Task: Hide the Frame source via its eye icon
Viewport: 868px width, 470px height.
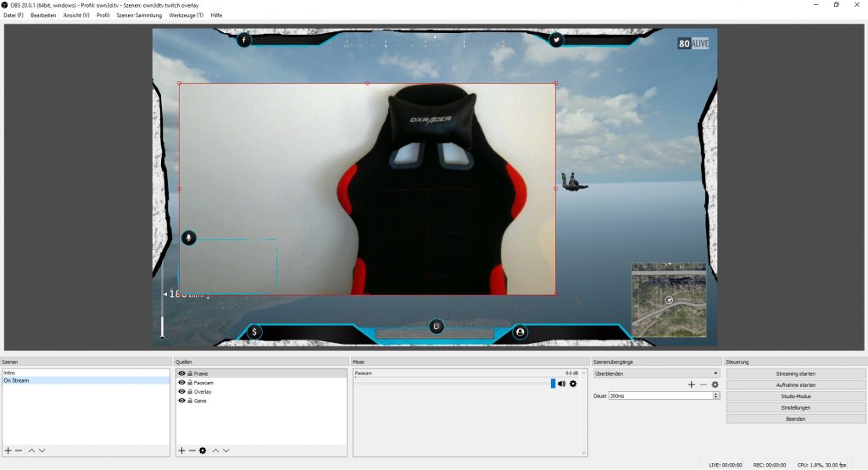Action: pos(181,373)
